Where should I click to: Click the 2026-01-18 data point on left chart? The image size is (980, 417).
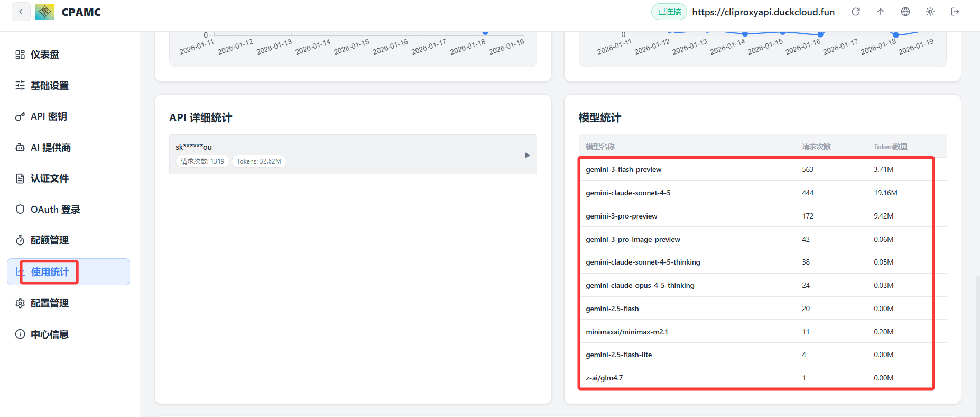(485, 33)
